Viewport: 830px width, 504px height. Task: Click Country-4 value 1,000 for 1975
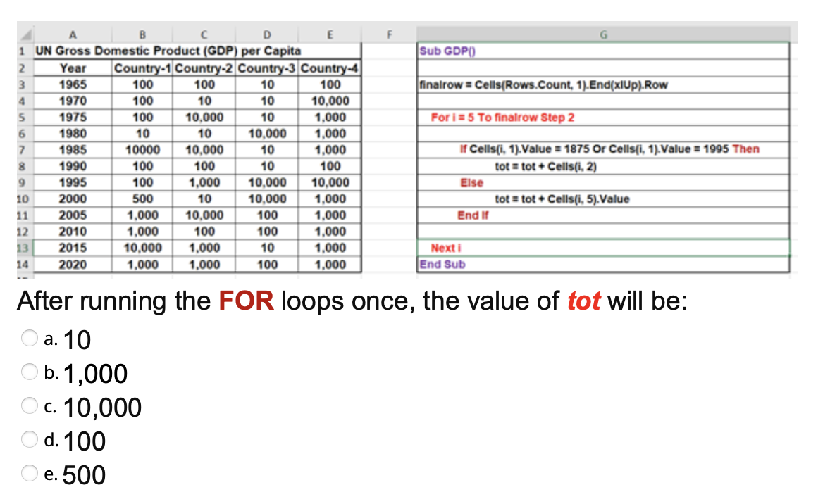click(x=330, y=117)
